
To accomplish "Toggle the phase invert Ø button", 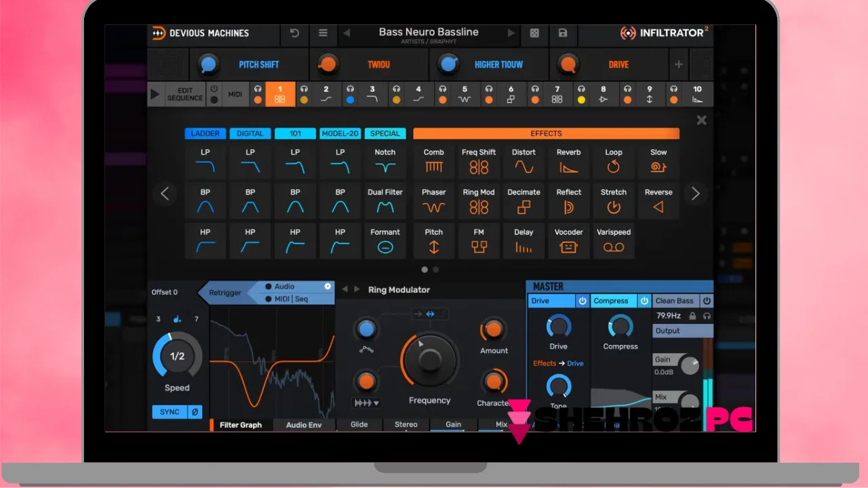I will click(195, 412).
